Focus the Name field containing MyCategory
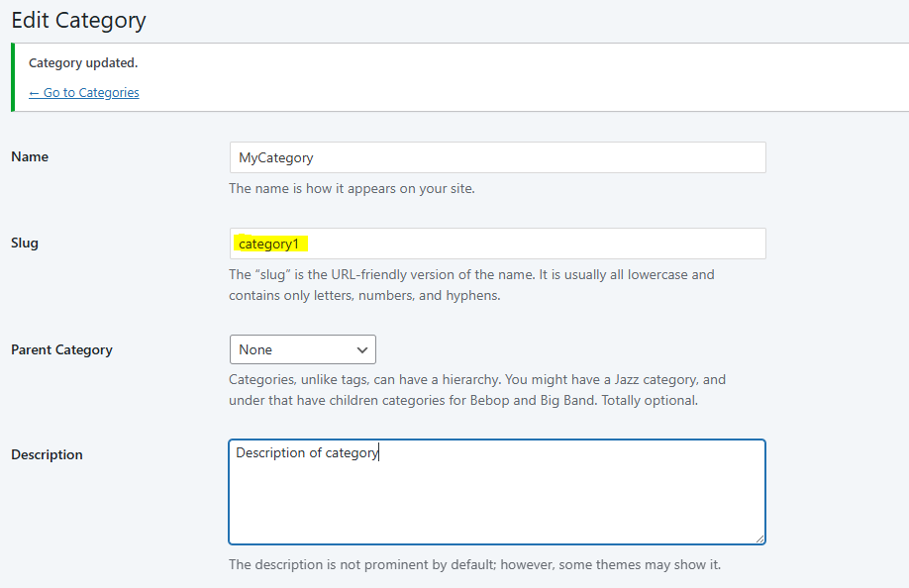The image size is (909, 588). pos(497,157)
